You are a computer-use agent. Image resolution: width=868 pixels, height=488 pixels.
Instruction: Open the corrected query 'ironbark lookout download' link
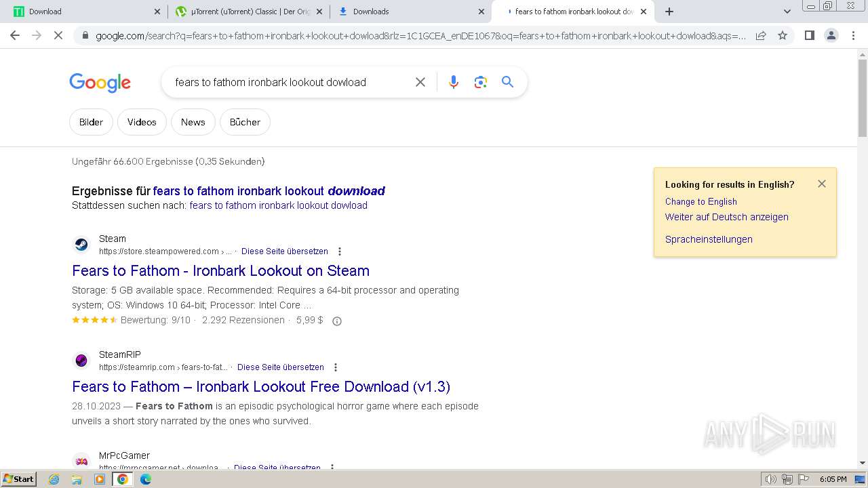point(269,191)
